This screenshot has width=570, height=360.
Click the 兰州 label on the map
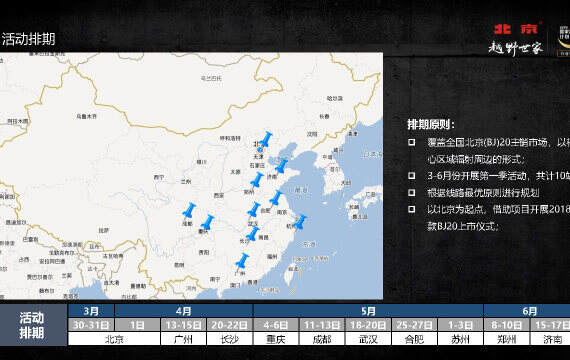tap(186, 181)
